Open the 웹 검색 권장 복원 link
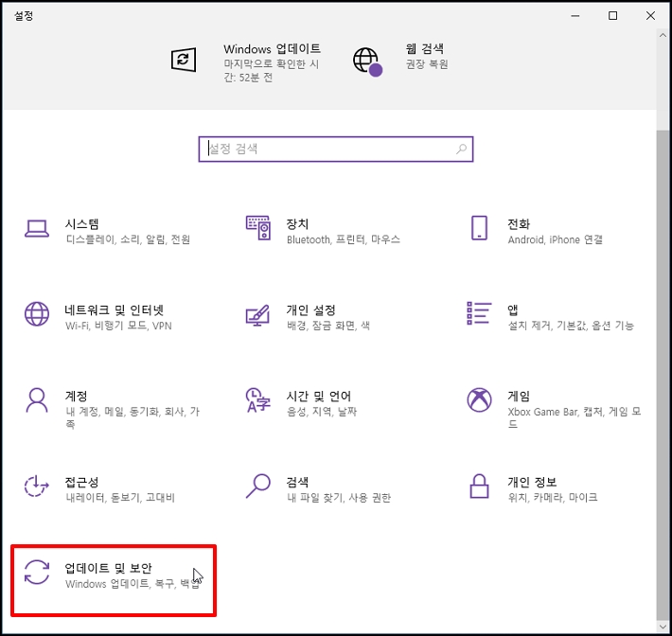This screenshot has width=672, height=636. (x=427, y=56)
